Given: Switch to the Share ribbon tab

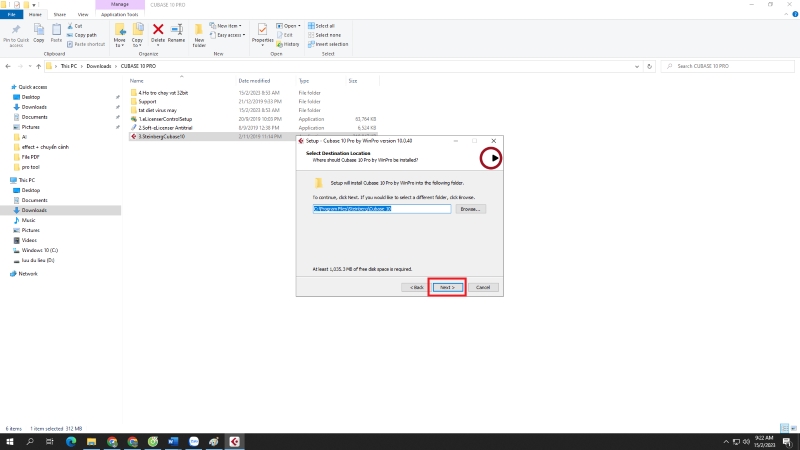Looking at the screenshot, I should click(60, 14).
